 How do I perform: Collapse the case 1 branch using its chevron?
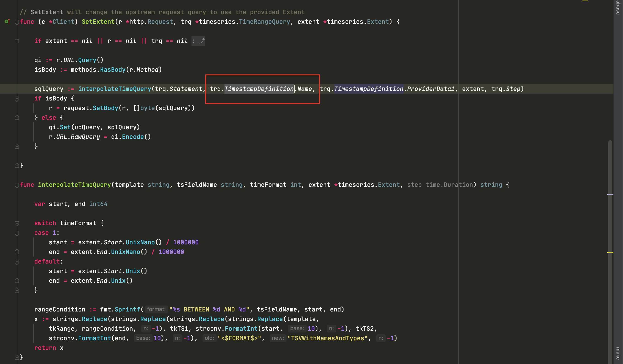[x=17, y=232]
